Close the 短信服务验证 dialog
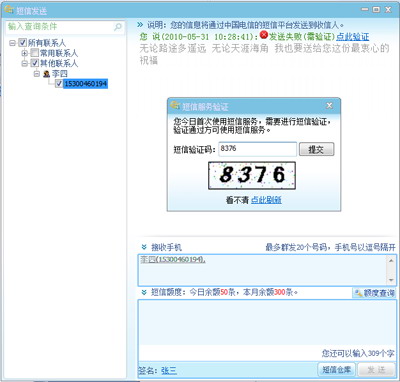Viewport: 400px width, 382px height. 329,106
